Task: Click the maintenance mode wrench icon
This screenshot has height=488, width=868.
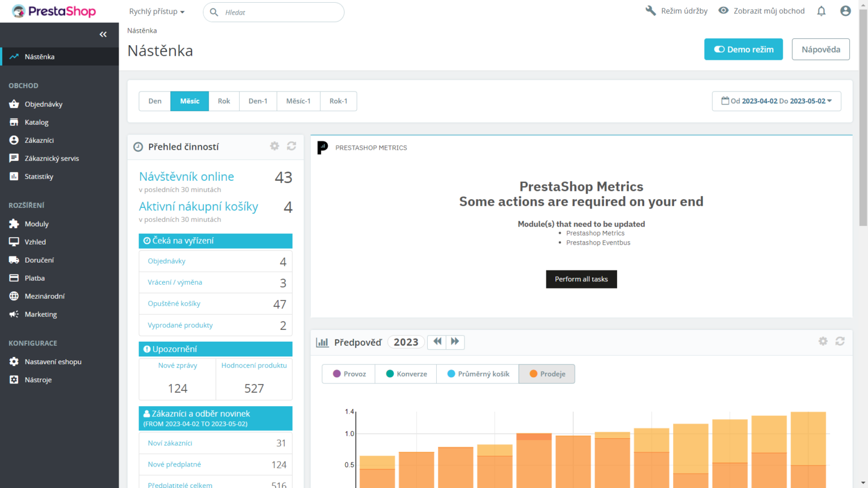Action: 650,11
